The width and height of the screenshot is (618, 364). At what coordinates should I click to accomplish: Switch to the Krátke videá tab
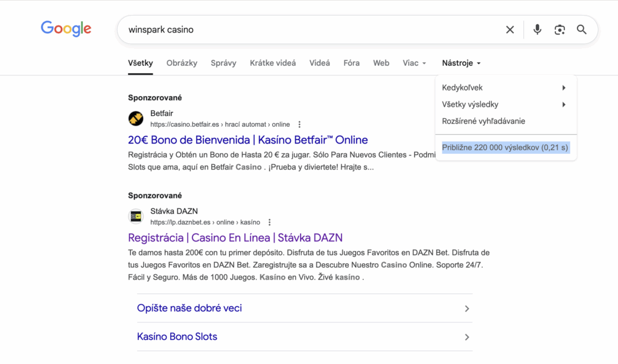tap(273, 63)
